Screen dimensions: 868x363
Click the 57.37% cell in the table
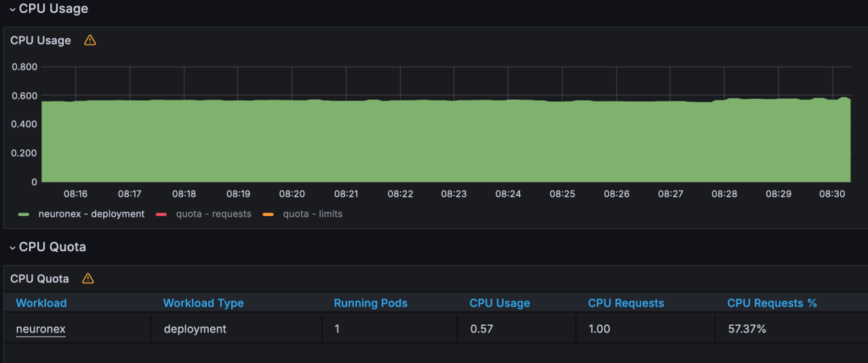click(747, 329)
